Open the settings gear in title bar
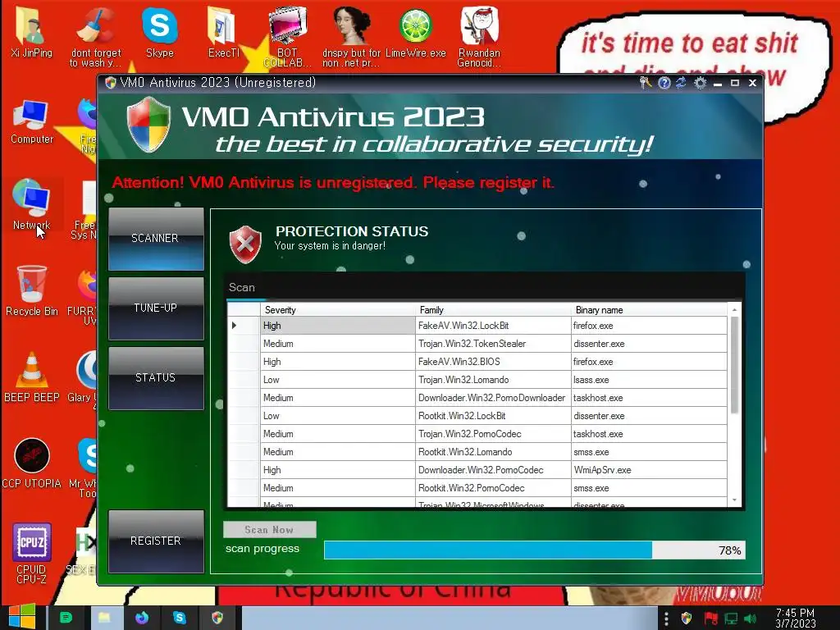This screenshot has width=840, height=630. coord(701,83)
